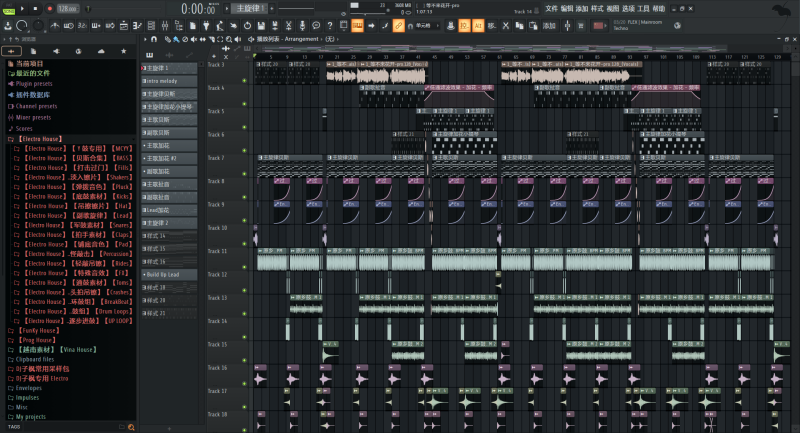Click the 128.000 tempo field
The image size is (800, 433).
pyautogui.click(x=67, y=9)
